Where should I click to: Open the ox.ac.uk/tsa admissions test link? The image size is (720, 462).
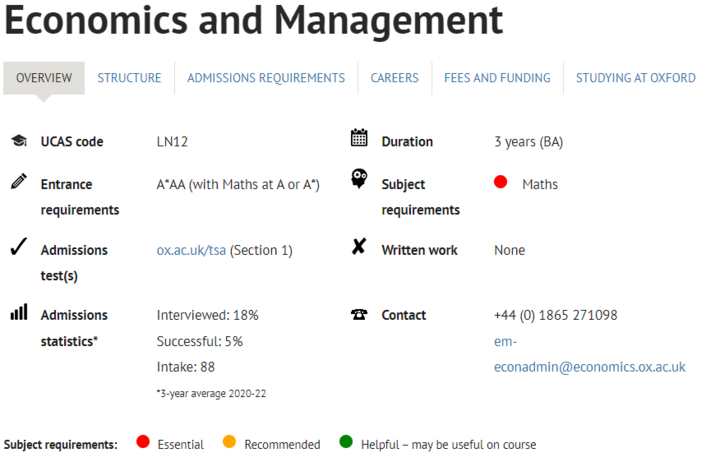[191, 250]
